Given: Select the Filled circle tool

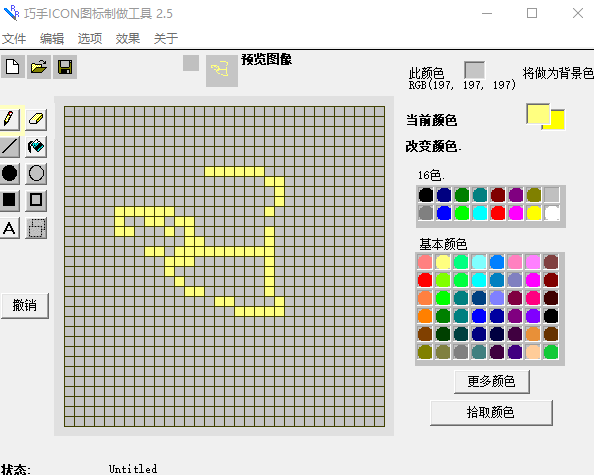Looking at the screenshot, I should 9,173.
